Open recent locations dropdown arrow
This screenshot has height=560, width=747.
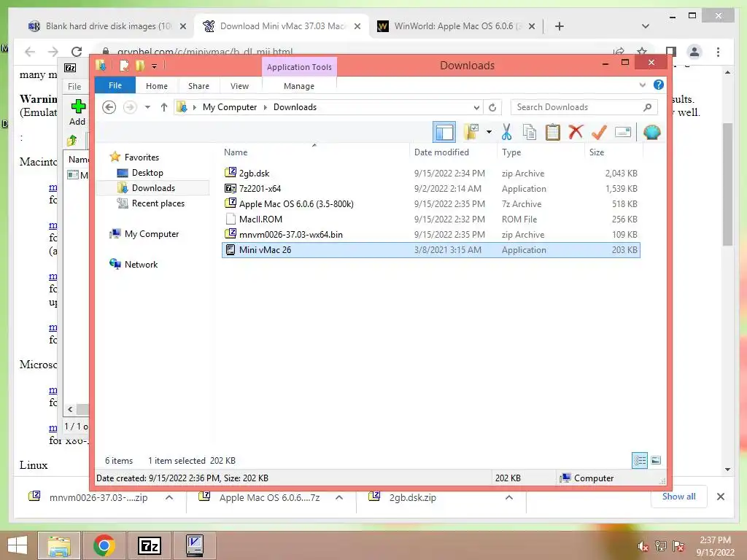(147, 107)
